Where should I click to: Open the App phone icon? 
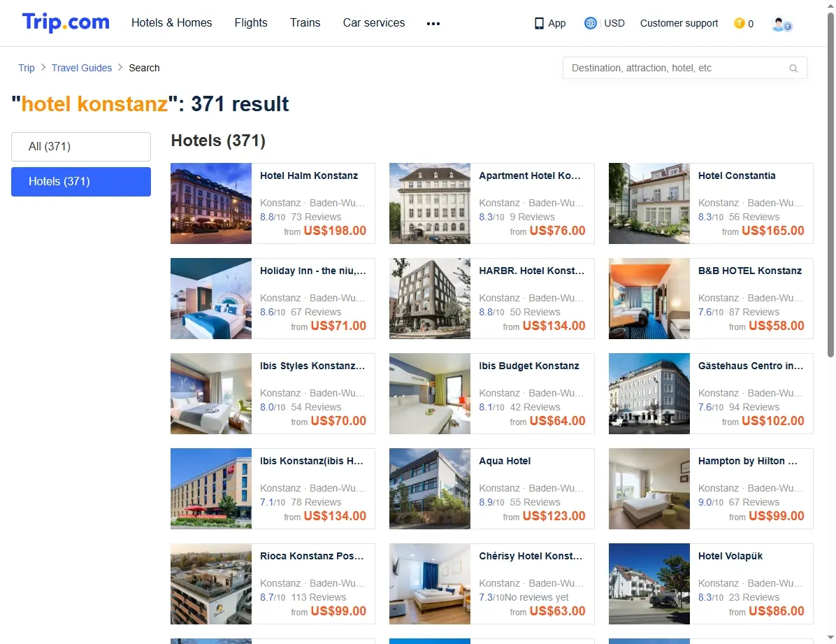[x=539, y=24]
